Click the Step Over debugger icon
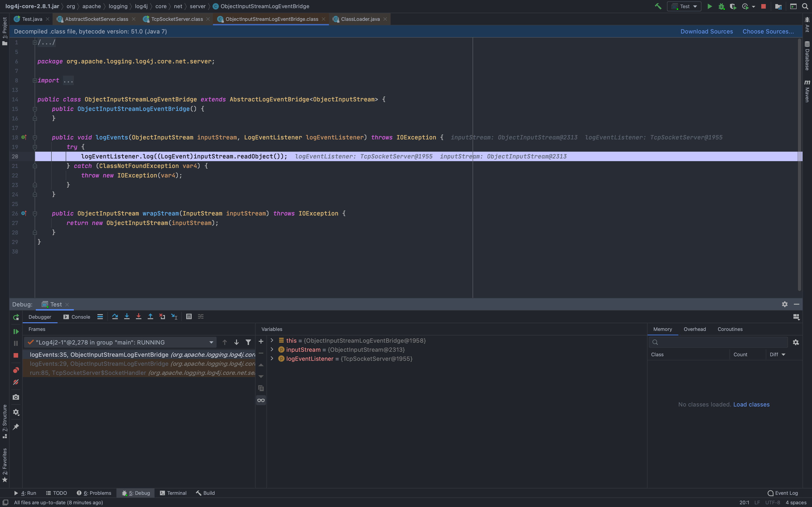 point(115,317)
